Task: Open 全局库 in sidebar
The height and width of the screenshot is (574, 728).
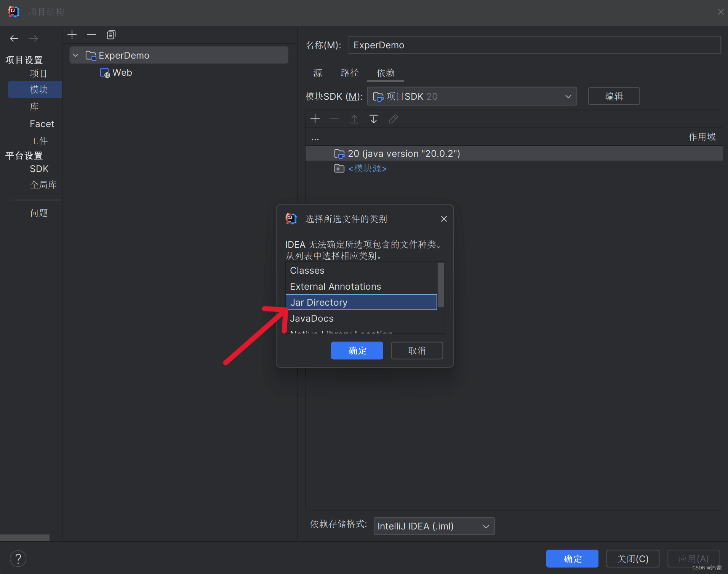Action: click(x=43, y=185)
